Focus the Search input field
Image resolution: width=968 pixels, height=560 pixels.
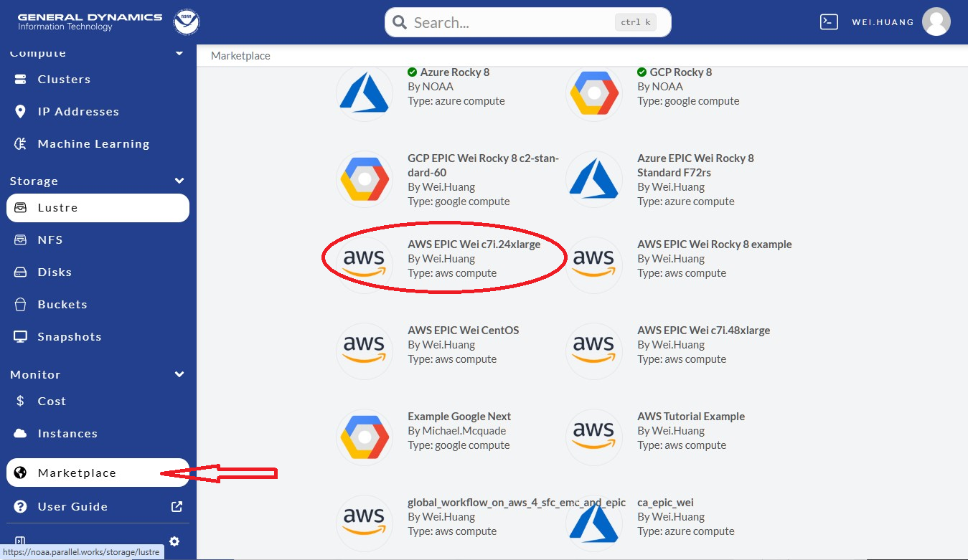point(528,22)
